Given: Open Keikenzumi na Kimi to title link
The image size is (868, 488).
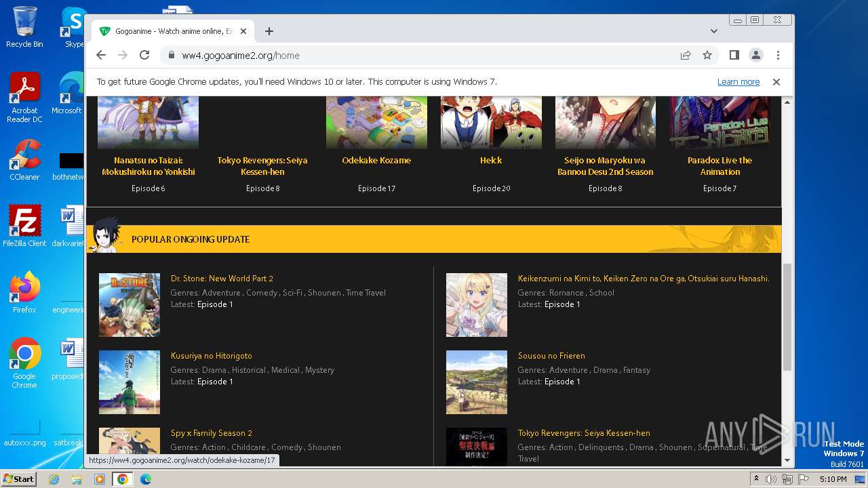Looking at the screenshot, I should (644, 279).
